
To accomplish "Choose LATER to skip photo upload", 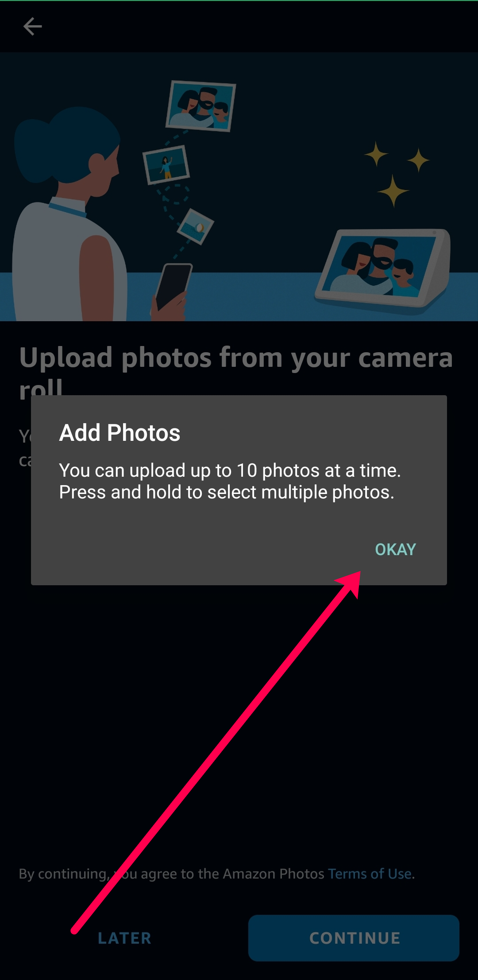I will tap(124, 938).
